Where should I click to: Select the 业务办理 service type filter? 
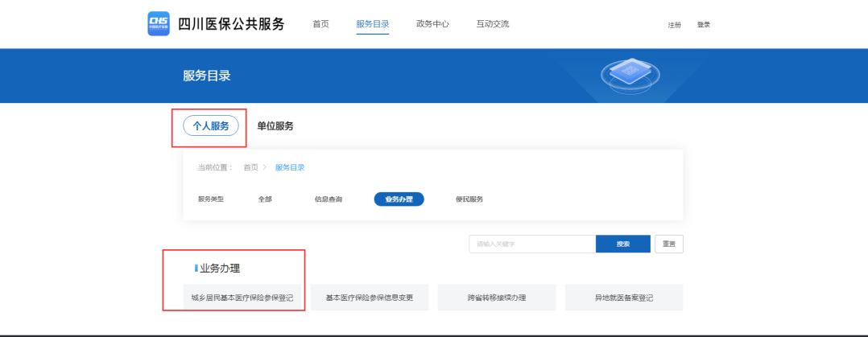pyautogui.click(x=399, y=199)
